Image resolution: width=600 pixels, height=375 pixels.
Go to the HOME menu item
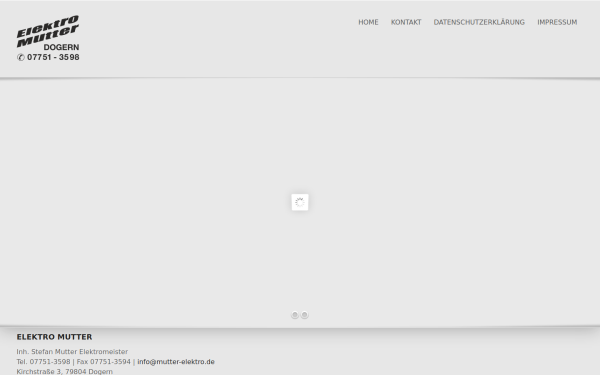pos(368,22)
